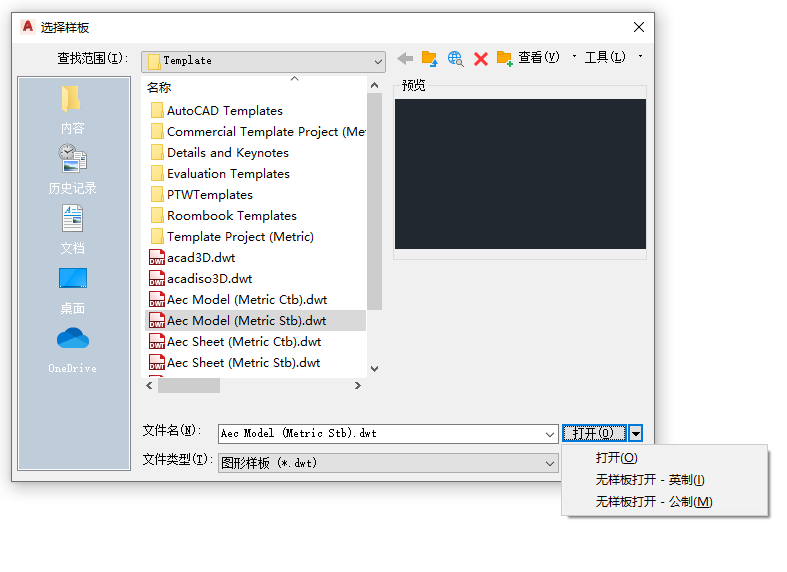Select Aec Model (Metric Ctb).dwt
The width and height of the screenshot is (787, 572).
(238, 300)
